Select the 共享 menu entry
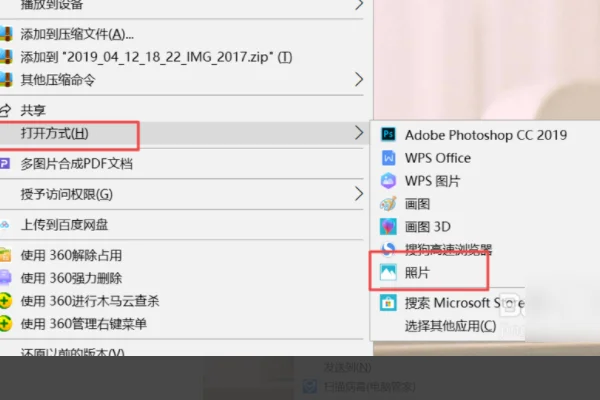600x400 pixels. point(33,111)
